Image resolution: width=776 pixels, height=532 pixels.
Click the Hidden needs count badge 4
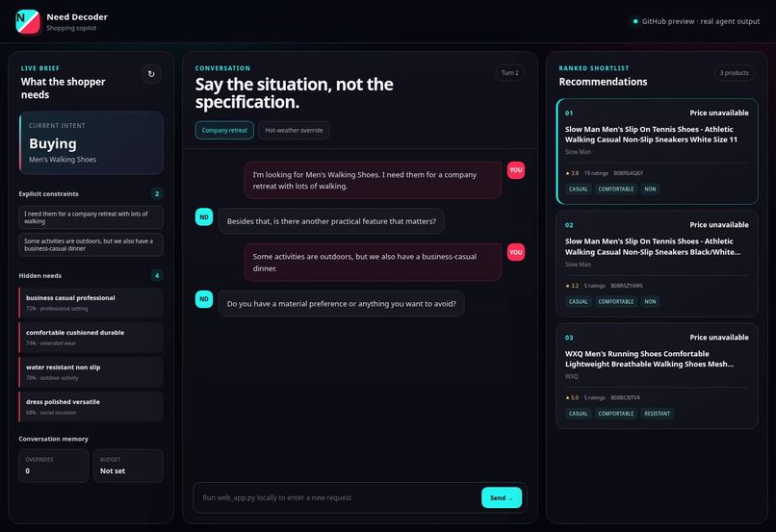[x=157, y=275]
